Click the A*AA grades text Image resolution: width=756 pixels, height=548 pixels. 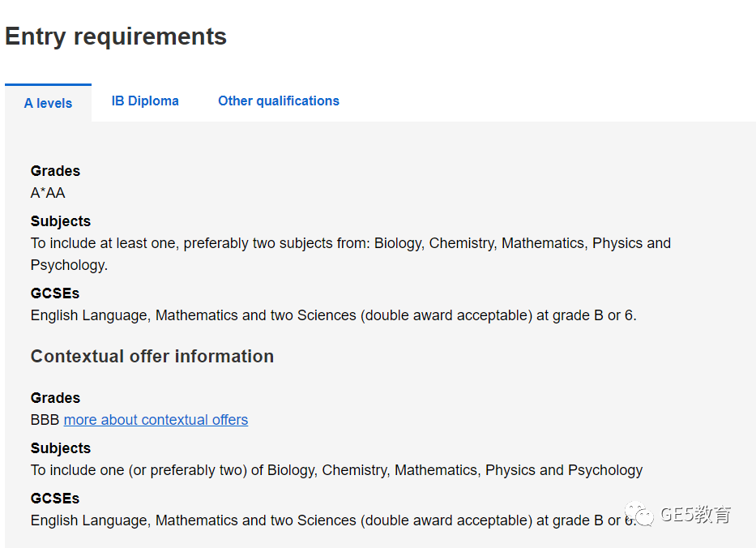click(x=48, y=193)
